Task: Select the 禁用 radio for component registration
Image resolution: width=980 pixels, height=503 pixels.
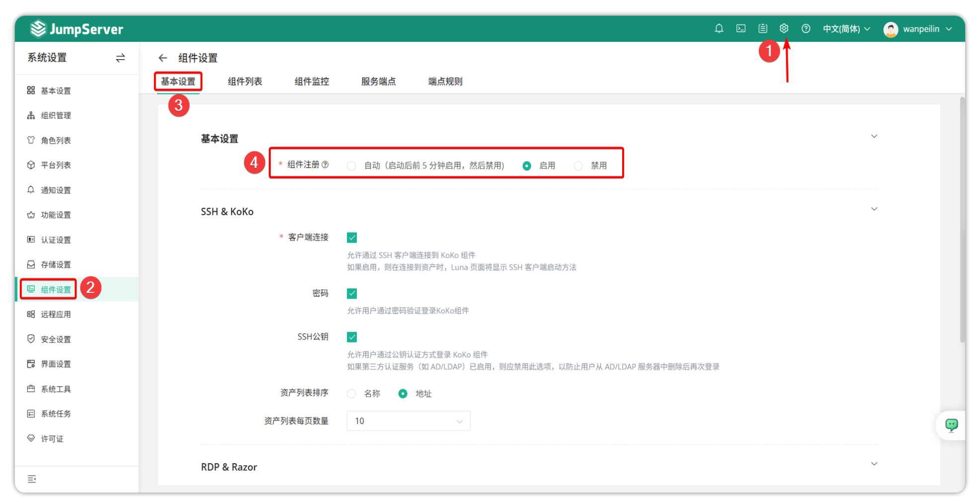Action: (578, 166)
